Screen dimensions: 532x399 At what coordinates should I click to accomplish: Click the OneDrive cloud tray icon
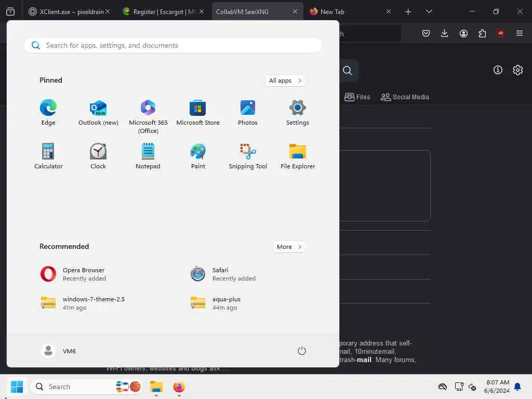(x=443, y=387)
